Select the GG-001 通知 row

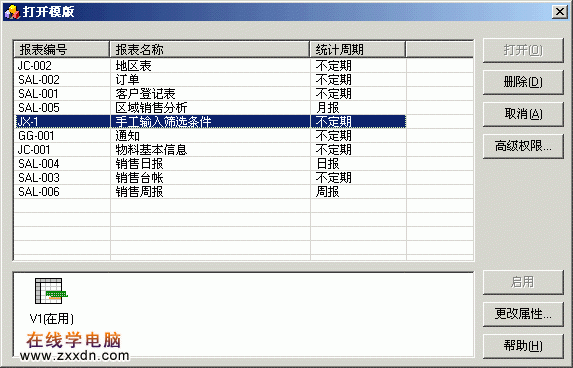click(210, 136)
